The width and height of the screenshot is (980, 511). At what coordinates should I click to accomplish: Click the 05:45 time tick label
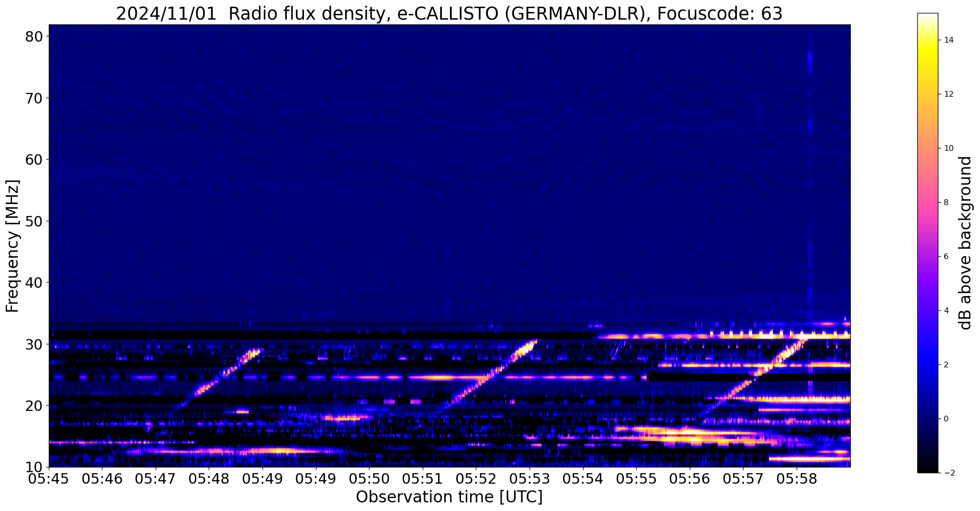point(49,479)
